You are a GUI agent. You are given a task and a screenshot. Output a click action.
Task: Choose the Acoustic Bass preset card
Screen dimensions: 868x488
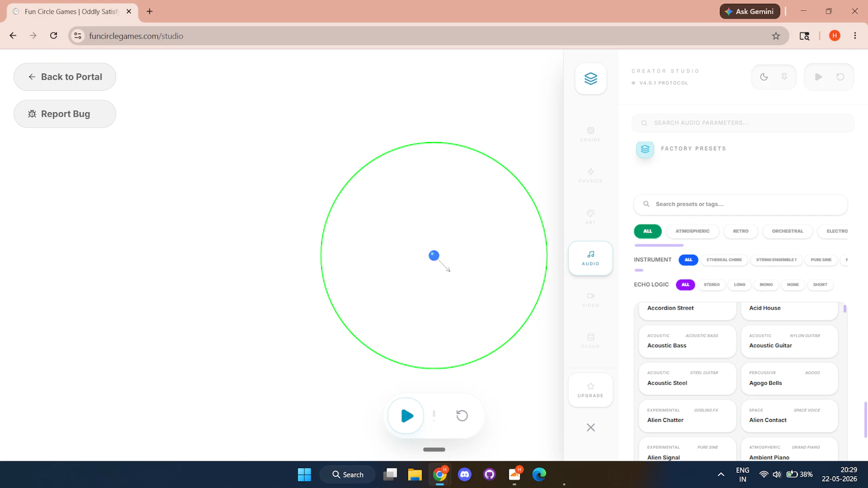point(687,341)
